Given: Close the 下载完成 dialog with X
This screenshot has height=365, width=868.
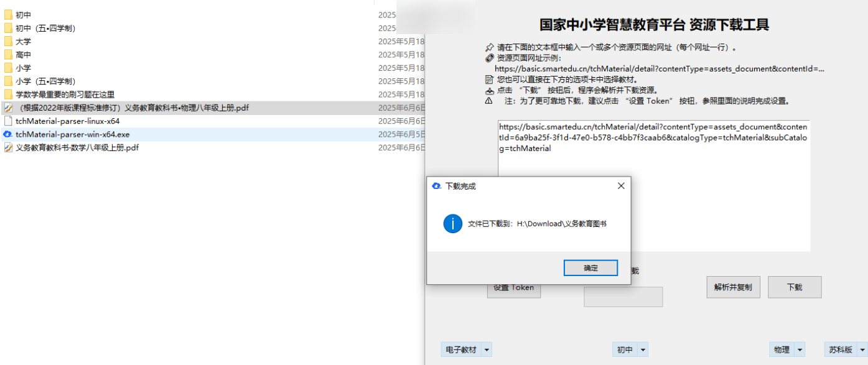Looking at the screenshot, I should click(620, 186).
